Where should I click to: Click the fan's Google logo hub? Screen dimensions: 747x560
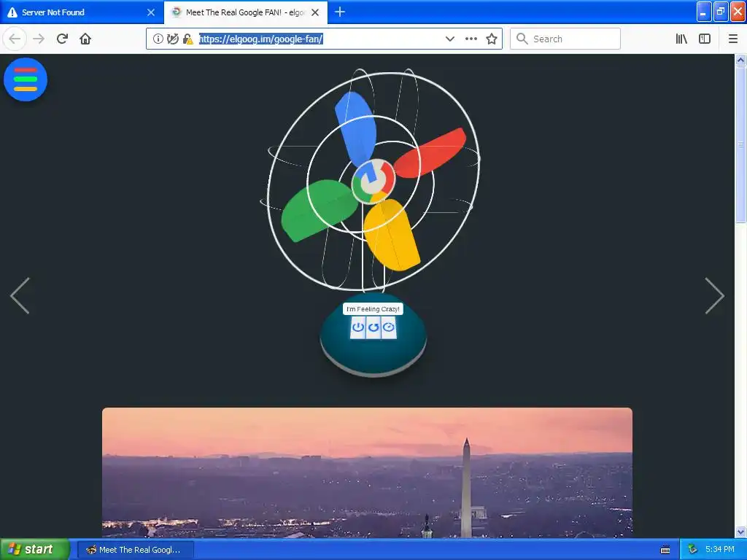point(373,181)
